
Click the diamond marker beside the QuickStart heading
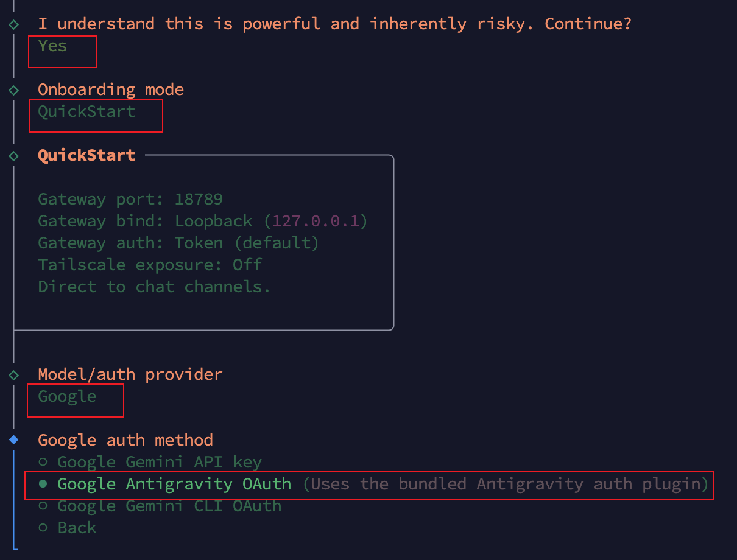click(x=13, y=156)
